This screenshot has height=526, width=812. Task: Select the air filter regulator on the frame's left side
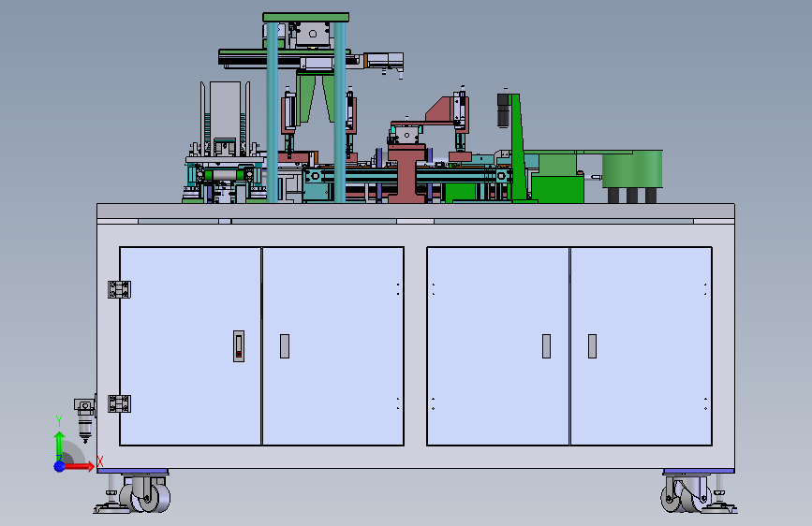pyautogui.click(x=85, y=419)
